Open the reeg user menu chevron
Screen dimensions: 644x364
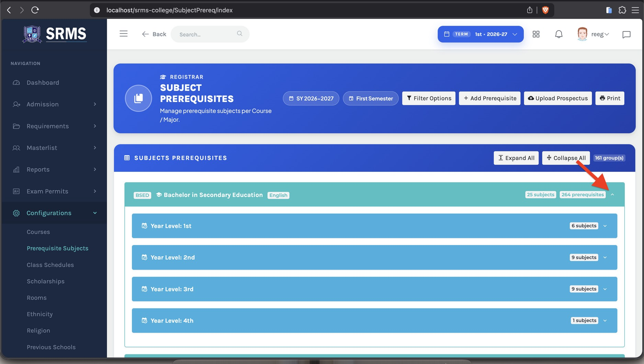tap(607, 34)
